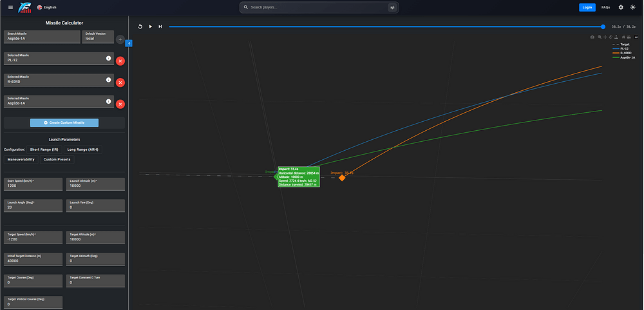Image resolution: width=644 pixels, height=310 pixels.
Task: Show info for the R-40RD missile
Action: (108, 80)
